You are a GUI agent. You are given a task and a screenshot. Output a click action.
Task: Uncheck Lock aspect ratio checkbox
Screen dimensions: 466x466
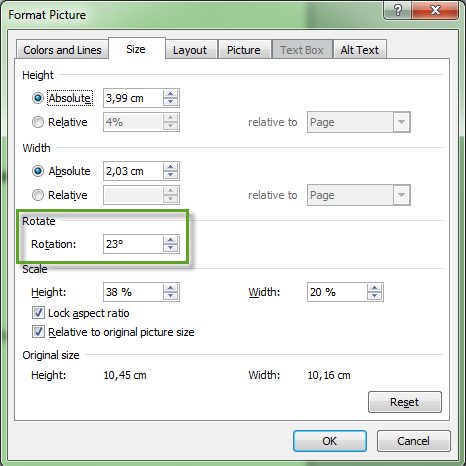(x=38, y=313)
